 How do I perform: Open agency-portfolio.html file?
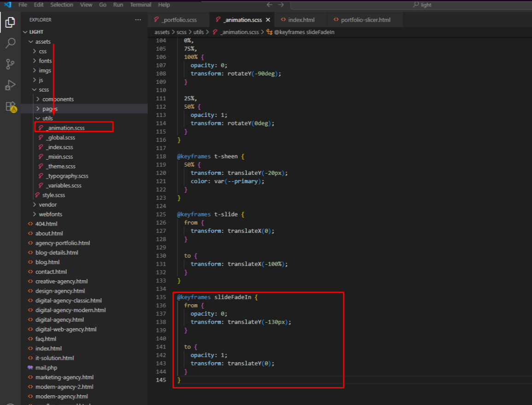[84, 243]
